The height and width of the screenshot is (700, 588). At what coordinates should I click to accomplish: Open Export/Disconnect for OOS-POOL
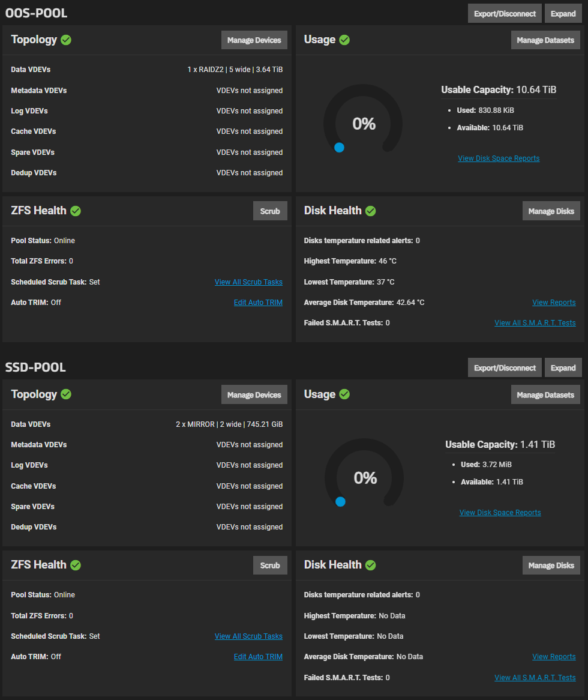point(505,13)
